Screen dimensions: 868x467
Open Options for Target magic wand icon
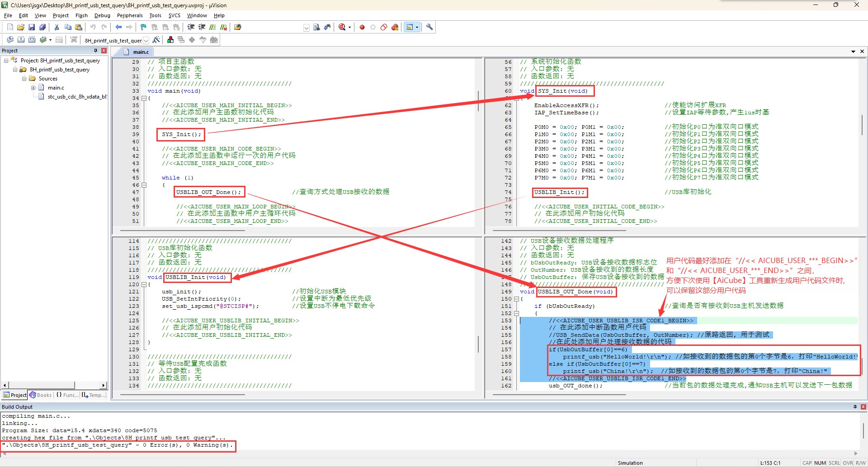click(156, 40)
